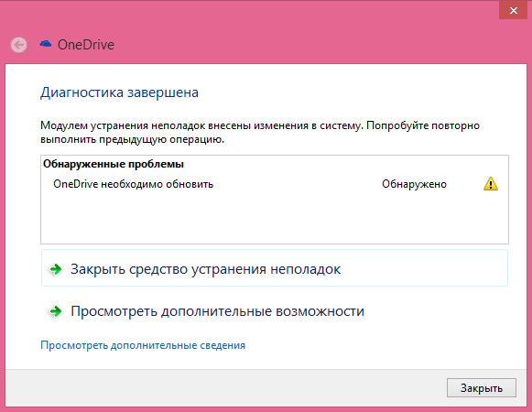Click the back arrow button
This screenshot has width=532, height=412.
18,45
